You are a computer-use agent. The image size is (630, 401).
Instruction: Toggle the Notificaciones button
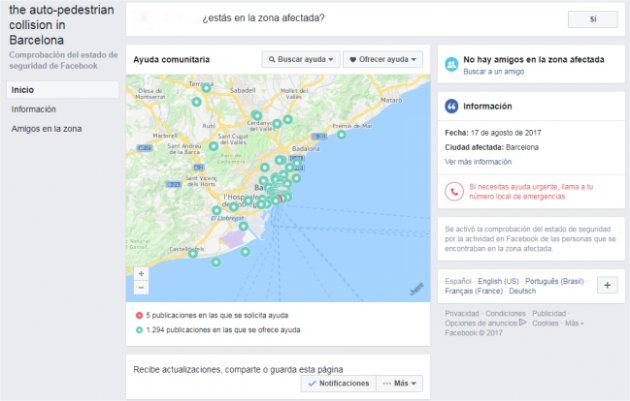click(x=338, y=383)
